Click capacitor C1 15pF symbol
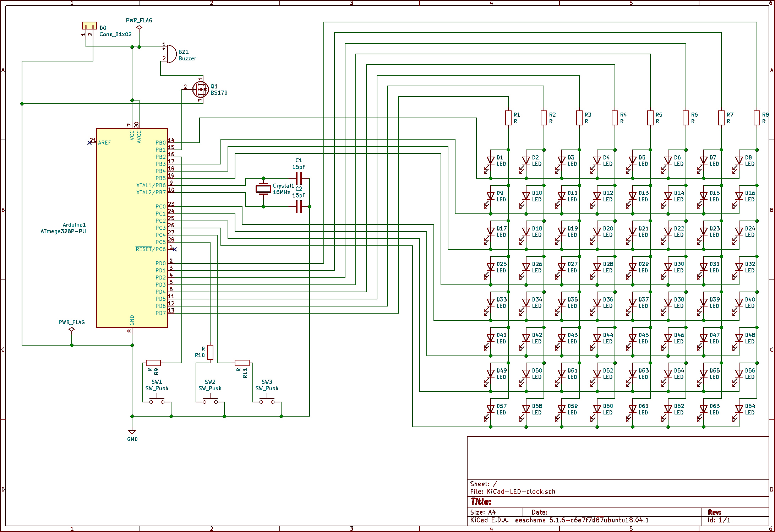Viewport: 775px width, 532px height. [x=299, y=178]
